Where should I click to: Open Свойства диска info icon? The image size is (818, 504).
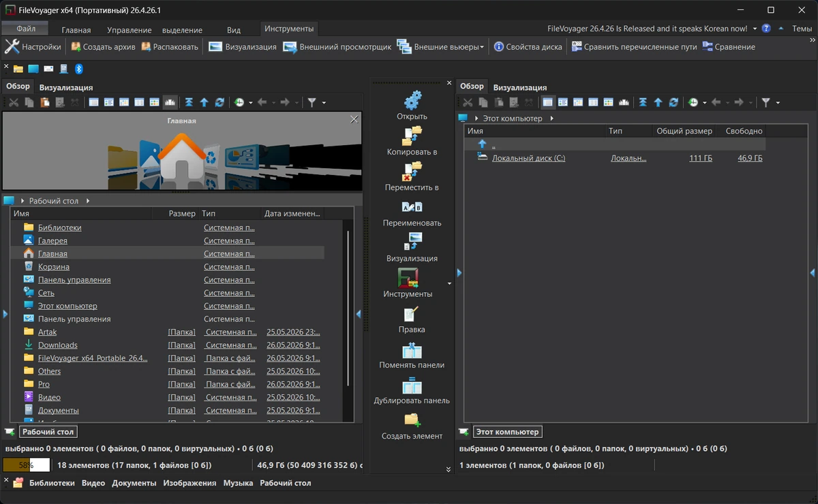499,47
